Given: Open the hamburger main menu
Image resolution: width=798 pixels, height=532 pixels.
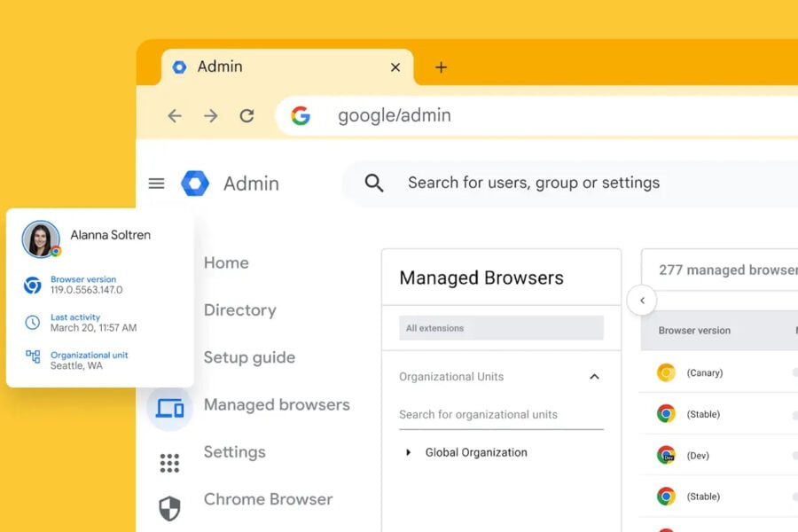Looking at the screenshot, I should 156,184.
